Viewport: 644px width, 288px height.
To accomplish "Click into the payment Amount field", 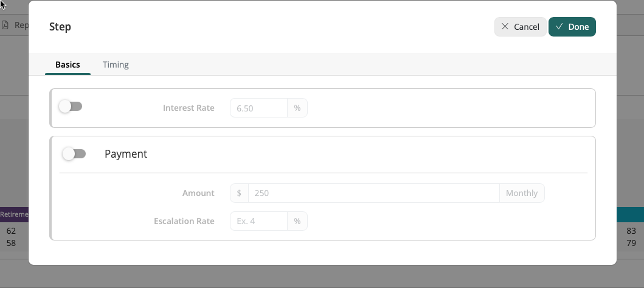I will pyautogui.click(x=373, y=193).
